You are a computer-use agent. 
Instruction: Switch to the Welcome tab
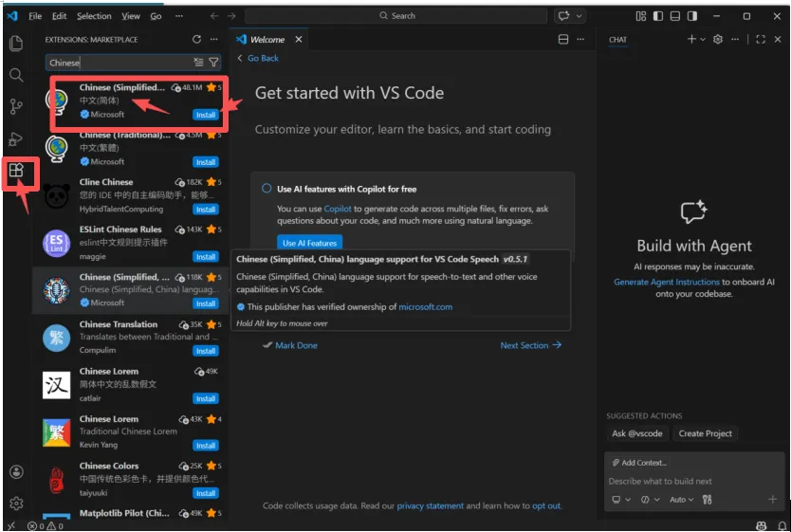[267, 39]
